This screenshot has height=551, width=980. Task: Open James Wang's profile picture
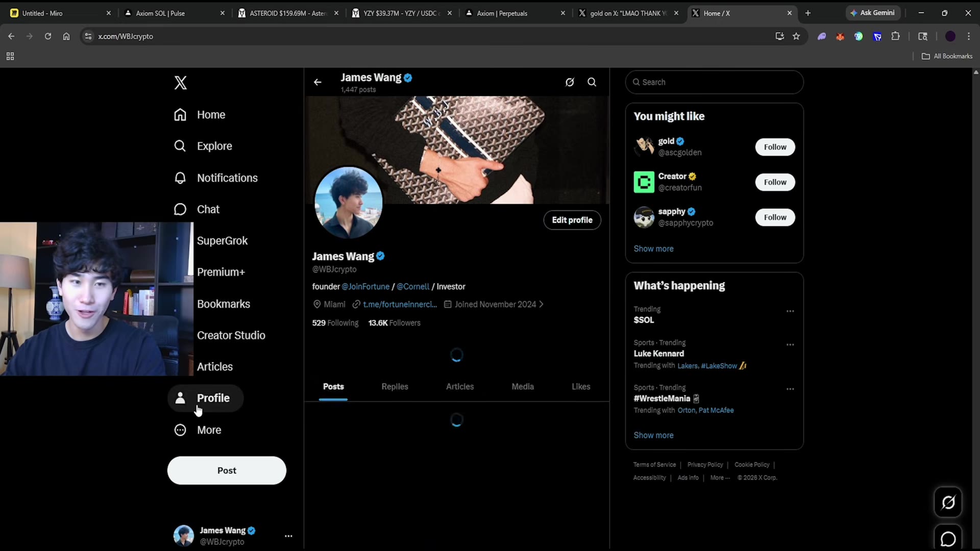(x=349, y=202)
